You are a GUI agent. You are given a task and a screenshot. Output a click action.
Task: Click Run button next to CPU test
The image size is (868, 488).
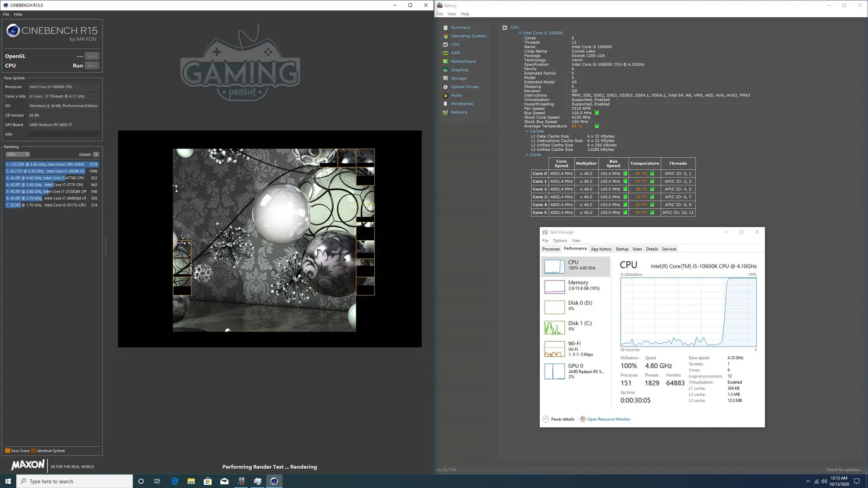click(92, 66)
